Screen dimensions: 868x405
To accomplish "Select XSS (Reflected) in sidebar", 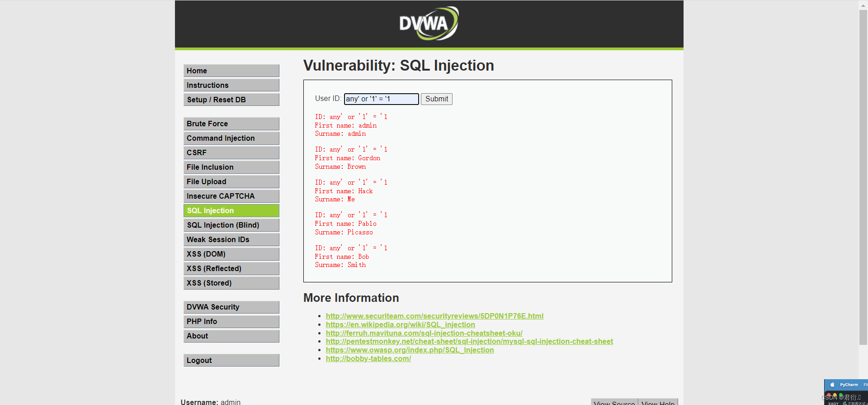I will (x=231, y=268).
